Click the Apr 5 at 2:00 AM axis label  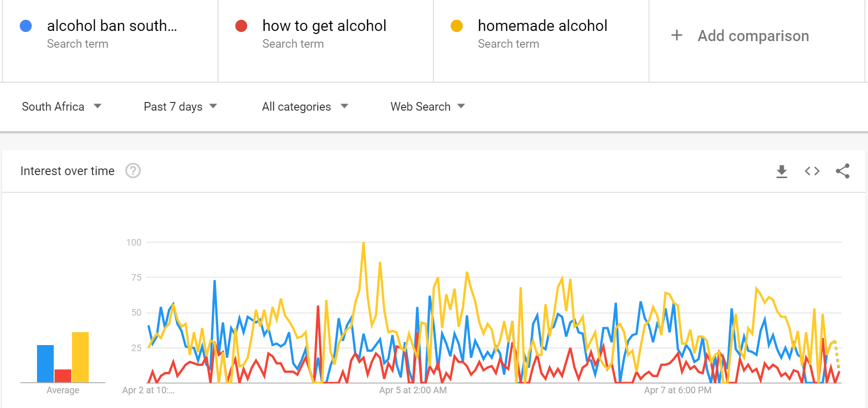413,390
